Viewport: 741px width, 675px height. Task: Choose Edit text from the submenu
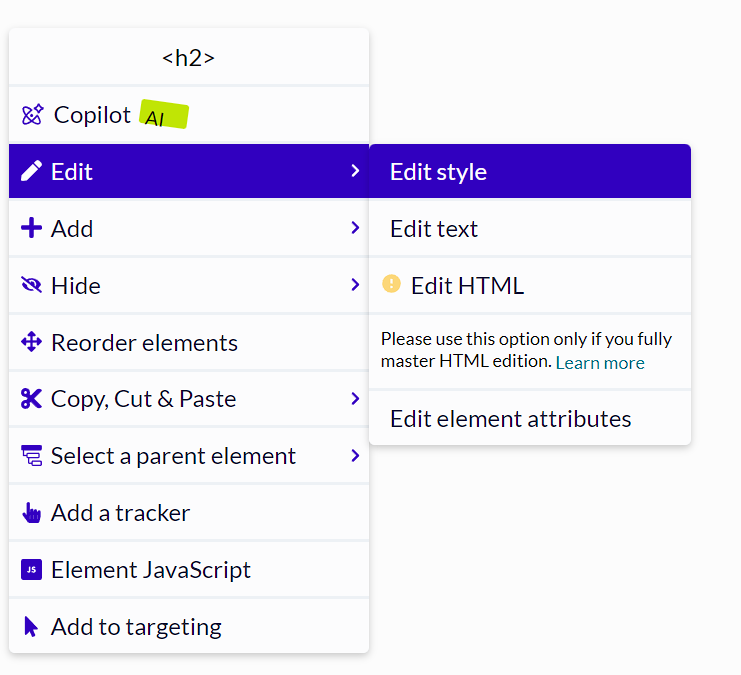pyautogui.click(x=530, y=228)
